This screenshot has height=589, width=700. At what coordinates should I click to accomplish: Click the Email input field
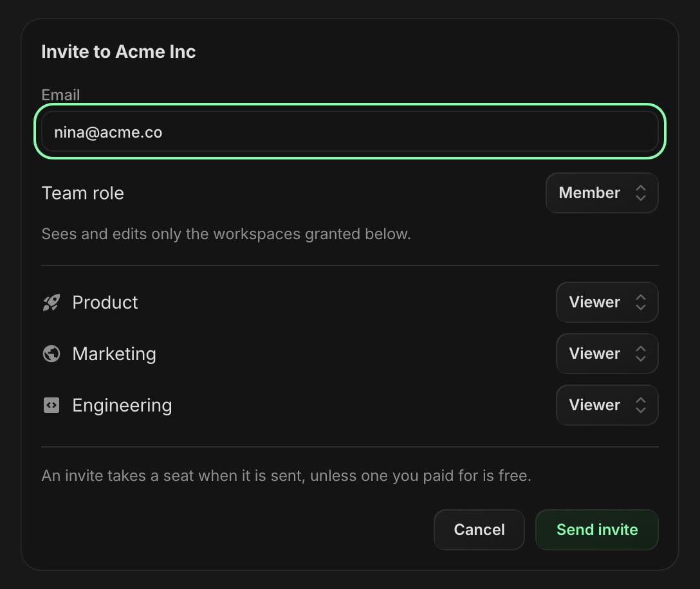coord(349,132)
